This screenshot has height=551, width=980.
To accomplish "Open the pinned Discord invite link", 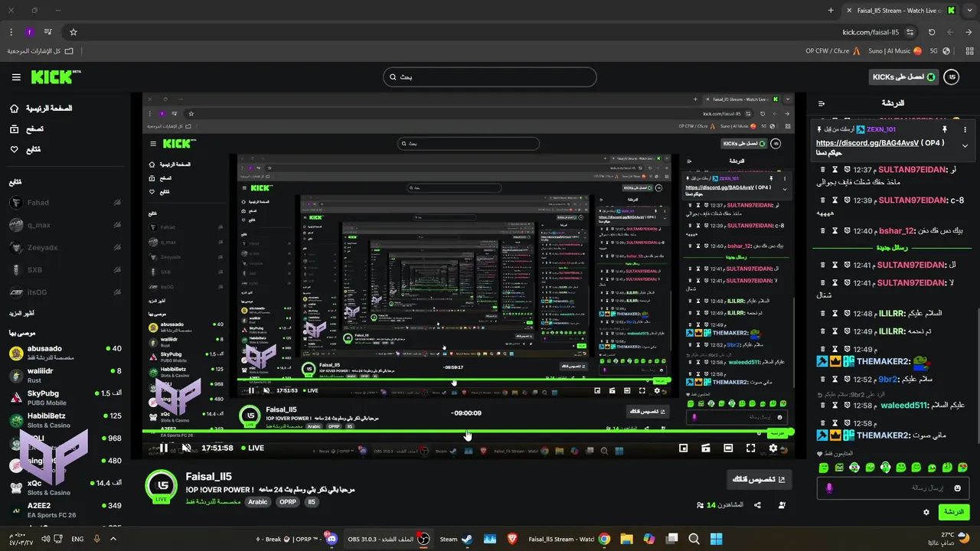I will coord(869,143).
